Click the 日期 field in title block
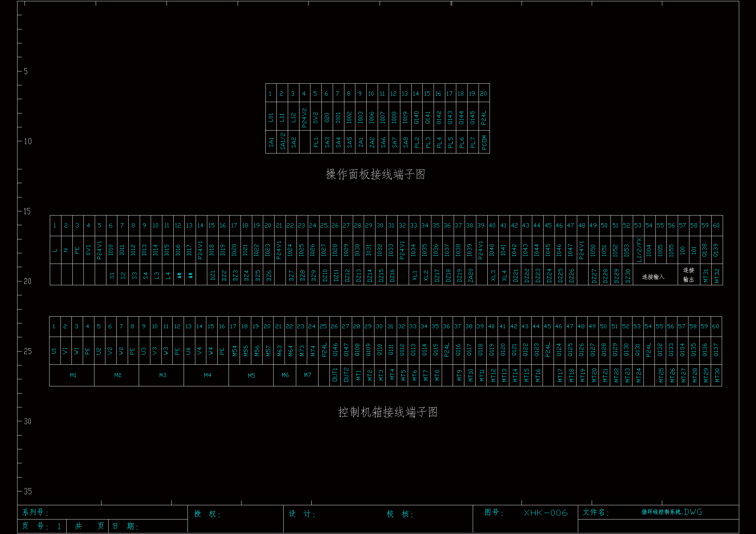756x534 pixels. point(125,526)
